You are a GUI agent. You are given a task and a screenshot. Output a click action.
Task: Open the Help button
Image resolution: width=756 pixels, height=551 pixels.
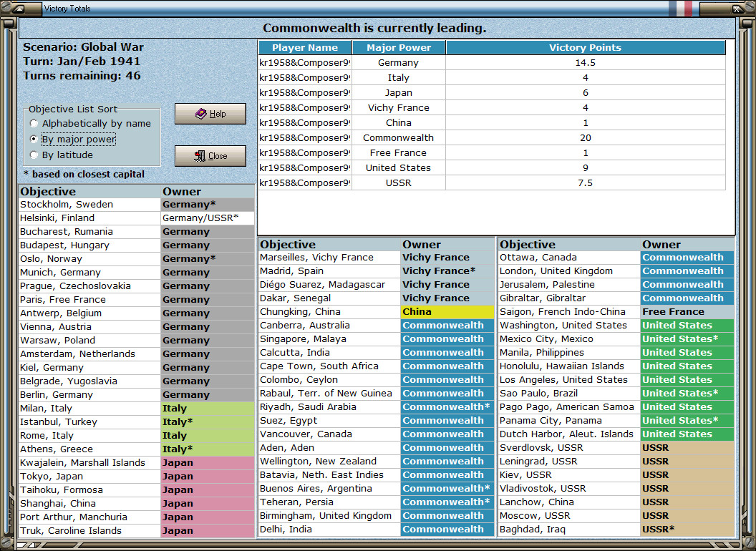pos(210,114)
